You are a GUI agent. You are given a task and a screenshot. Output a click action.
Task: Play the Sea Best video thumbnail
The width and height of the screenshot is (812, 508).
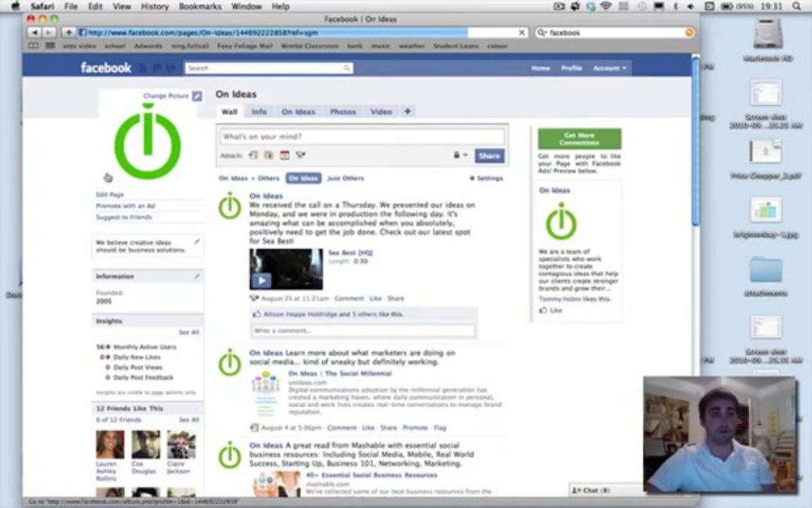point(286,269)
